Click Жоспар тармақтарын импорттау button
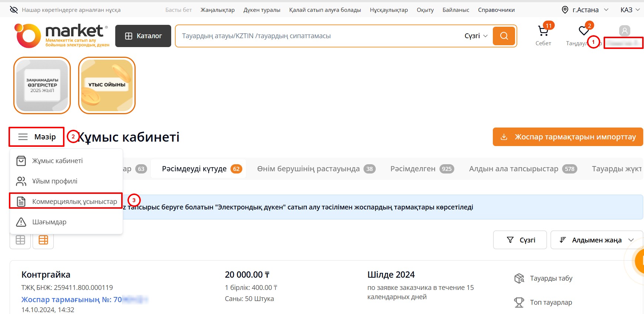This screenshot has height=314, width=644. click(568, 137)
